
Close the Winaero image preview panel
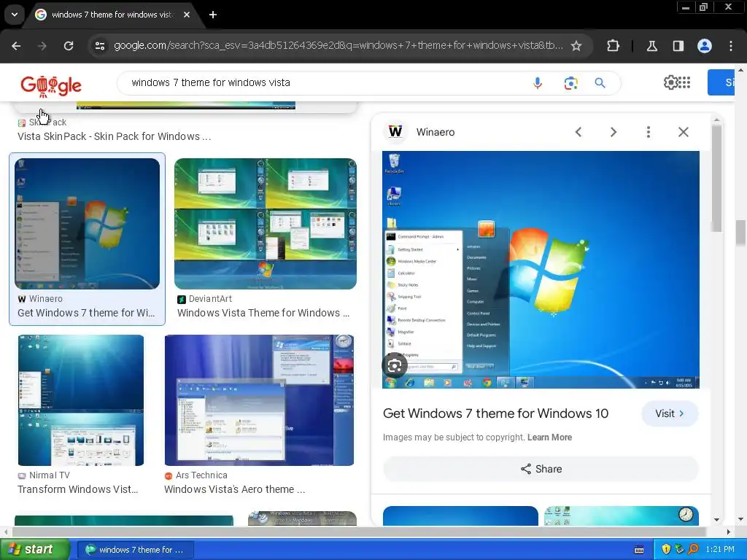point(684,132)
